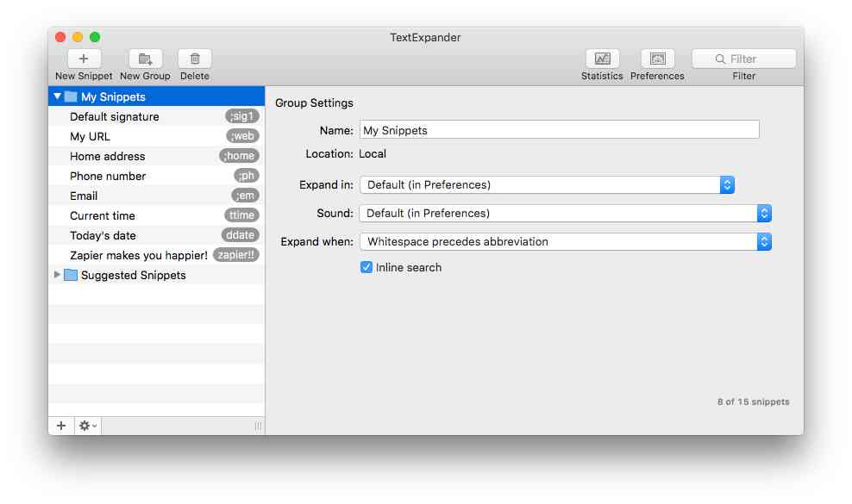Click the plus icon below the snippet list
This screenshot has width=852, height=504.
60,425
